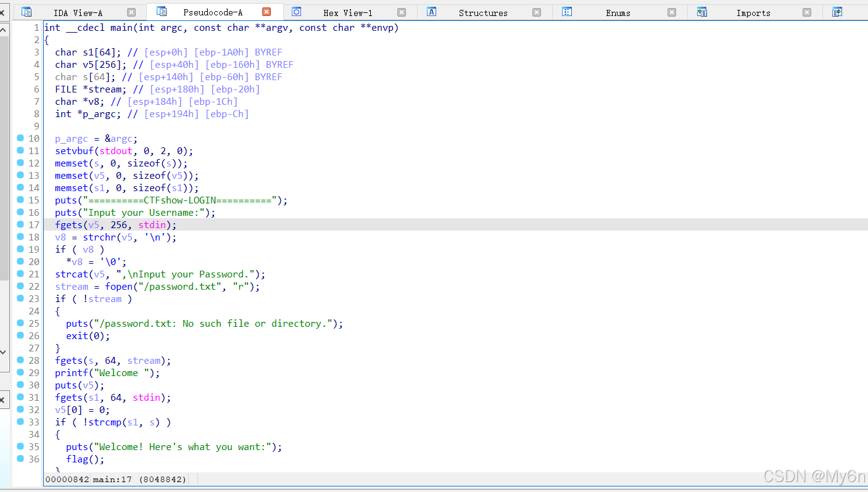This screenshot has width=868, height=492.
Task: Click the Imports tab icon
Action: tap(702, 12)
